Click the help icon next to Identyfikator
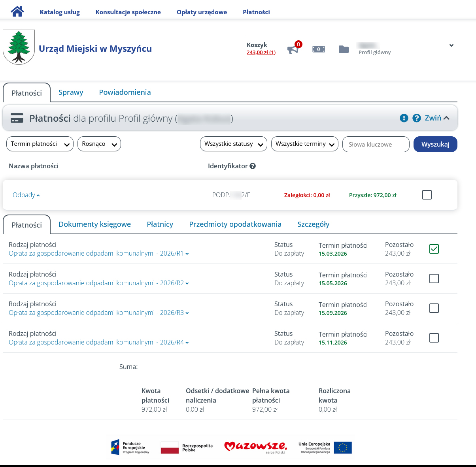 (x=253, y=166)
